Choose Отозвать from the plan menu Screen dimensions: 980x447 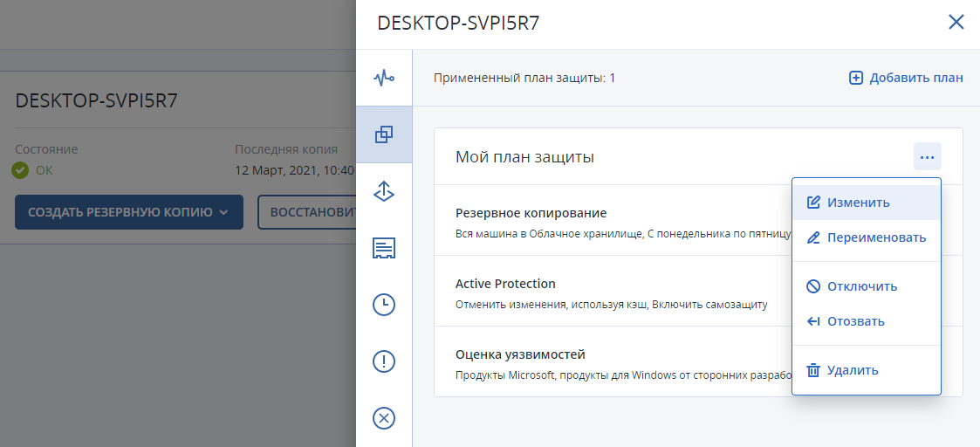pyautogui.click(x=867, y=321)
